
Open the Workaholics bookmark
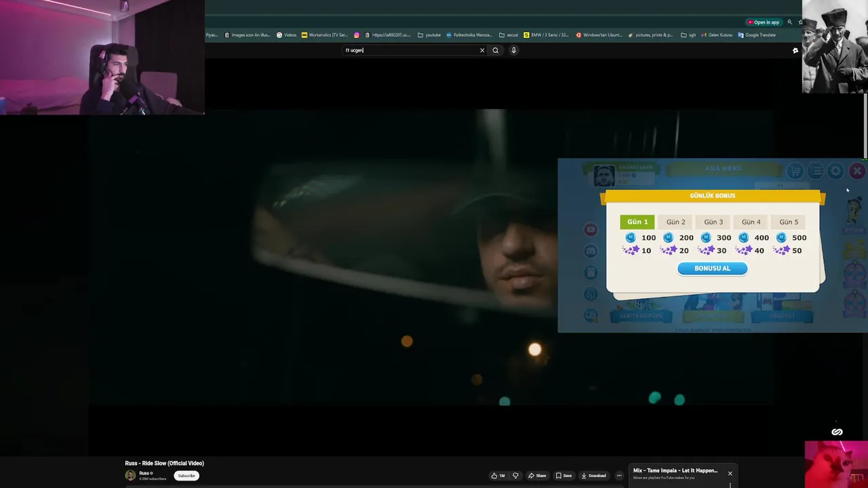[325, 35]
